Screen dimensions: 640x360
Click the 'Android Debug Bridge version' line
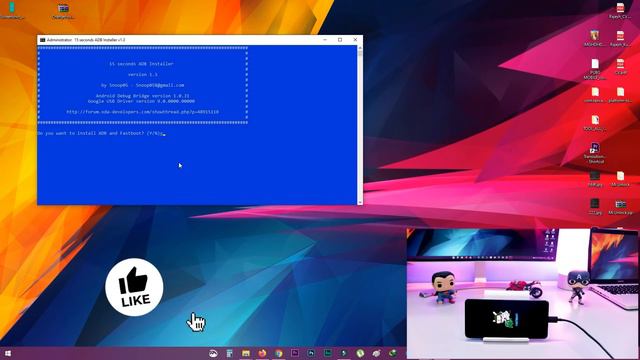click(x=142, y=96)
